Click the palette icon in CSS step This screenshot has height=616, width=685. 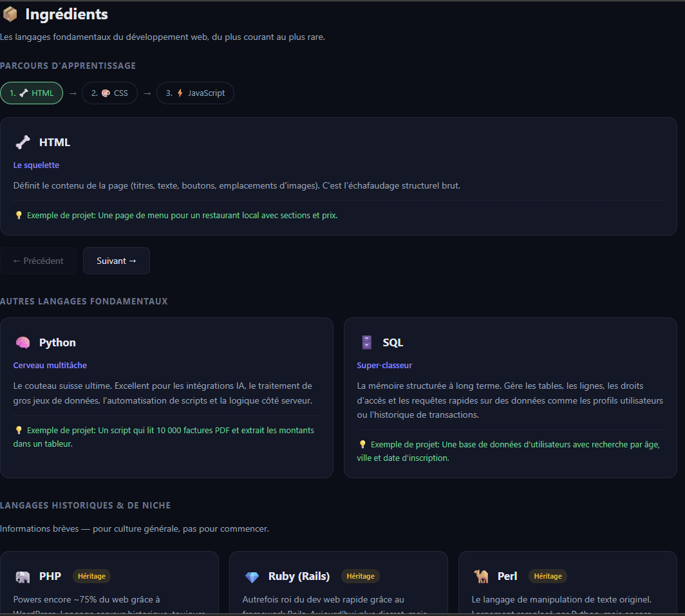coord(106,93)
